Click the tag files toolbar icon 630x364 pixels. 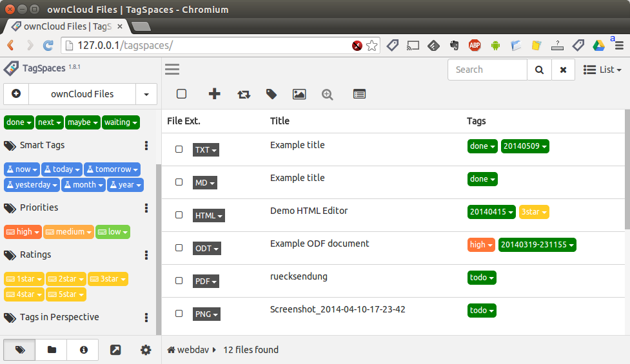click(x=271, y=94)
